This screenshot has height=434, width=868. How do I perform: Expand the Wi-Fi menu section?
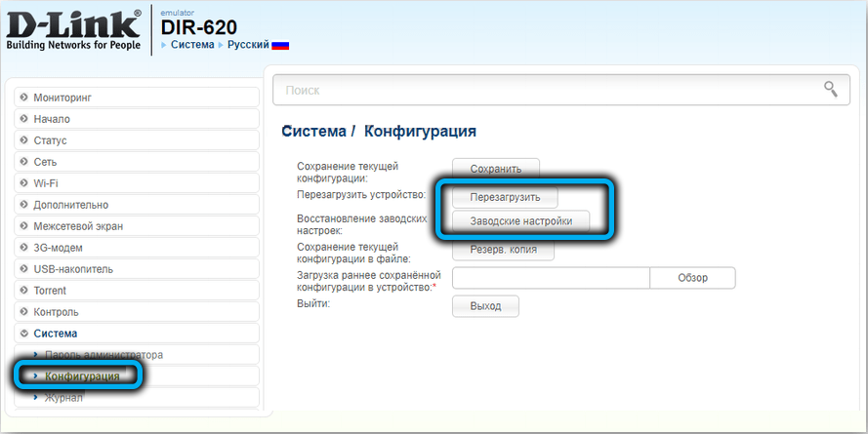(x=46, y=183)
